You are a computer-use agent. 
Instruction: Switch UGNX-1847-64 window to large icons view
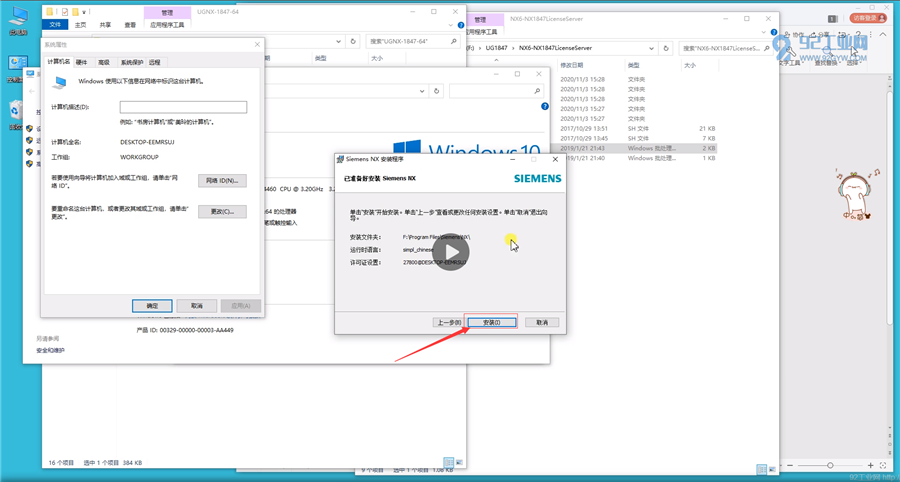coord(459,462)
